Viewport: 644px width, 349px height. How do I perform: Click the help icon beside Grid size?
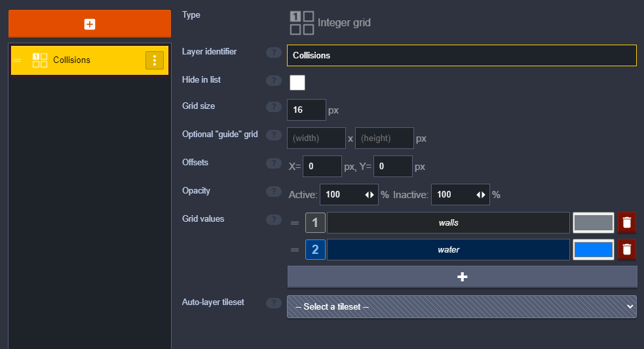click(274, 106)
